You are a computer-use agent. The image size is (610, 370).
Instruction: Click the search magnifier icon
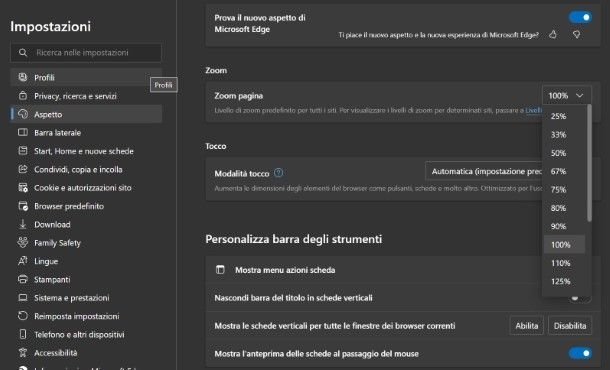point(23,53)
